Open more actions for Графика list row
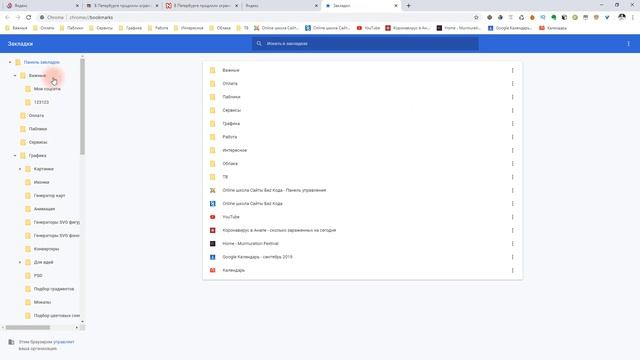This screenshot has height=360, width=640. 512,124
